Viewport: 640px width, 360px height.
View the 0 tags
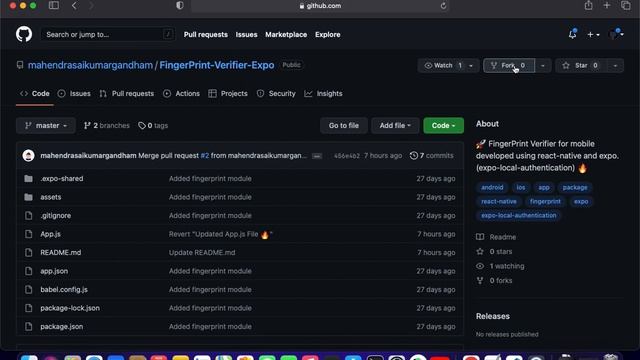pyautogui.click(x=153, y=125)
